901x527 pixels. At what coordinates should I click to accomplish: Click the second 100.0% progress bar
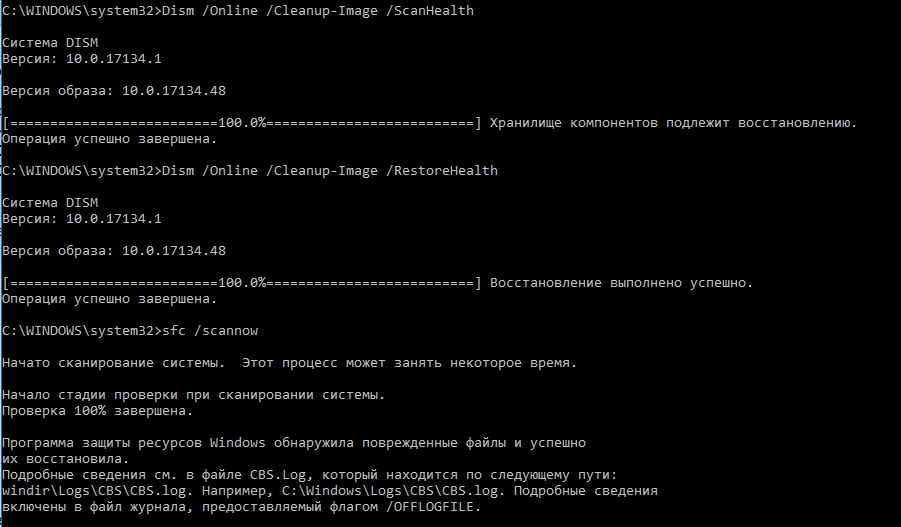tap(242, 283)
